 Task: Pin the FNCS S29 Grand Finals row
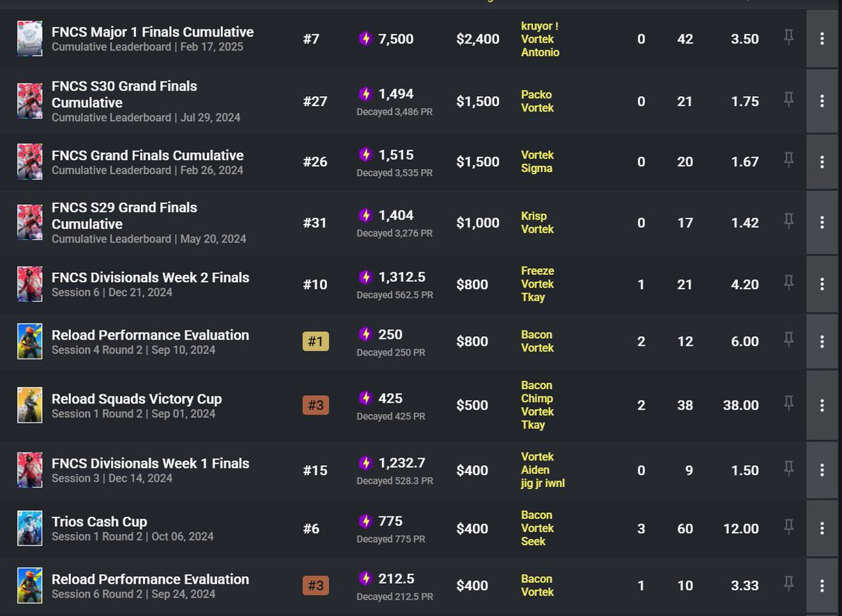pyautogui.click(x=789, y=222)
